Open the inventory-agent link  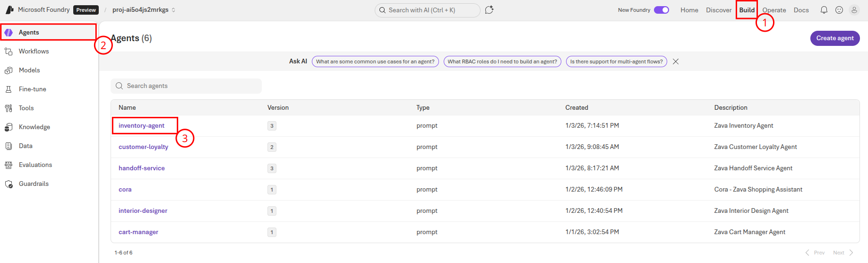pos(141,126)
